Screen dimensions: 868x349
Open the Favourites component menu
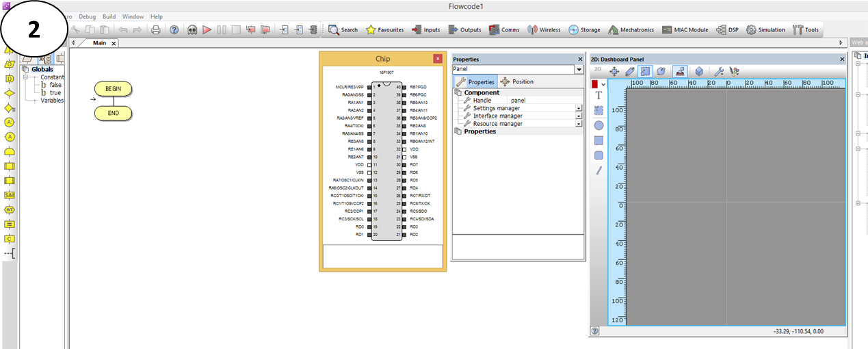[385, 30]
